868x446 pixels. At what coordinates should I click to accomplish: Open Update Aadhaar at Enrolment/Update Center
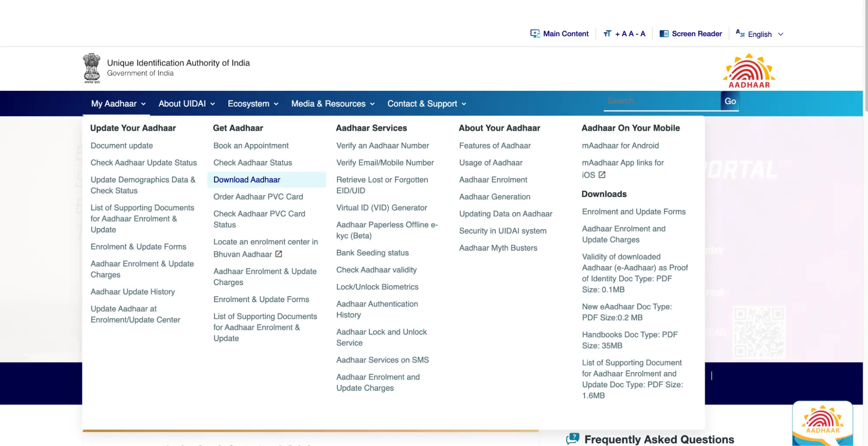(x=135, y=314)
